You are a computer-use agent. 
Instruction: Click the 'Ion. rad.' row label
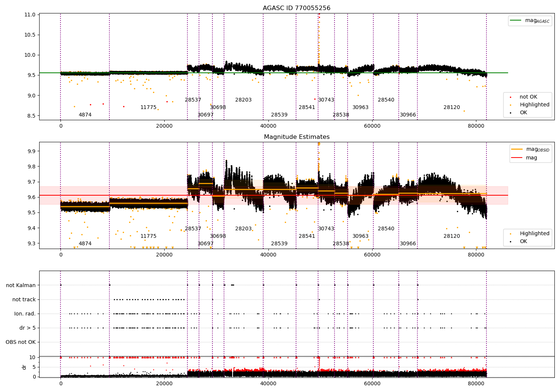point(25,314)
